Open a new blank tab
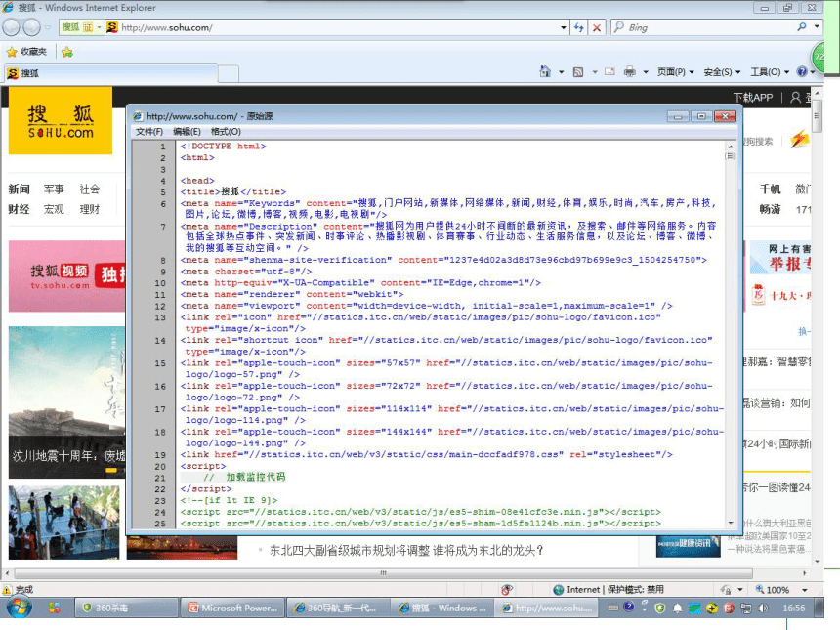 [229, 73]
